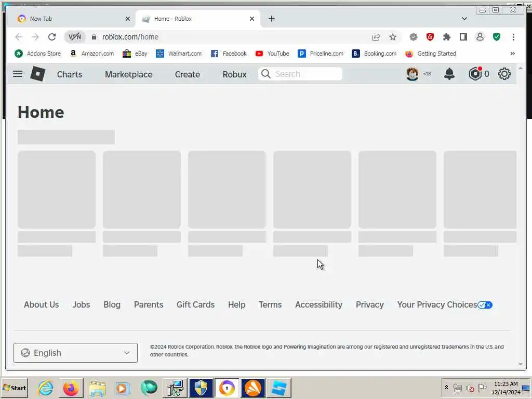Follow the Parents footer link

pos(149,304)
